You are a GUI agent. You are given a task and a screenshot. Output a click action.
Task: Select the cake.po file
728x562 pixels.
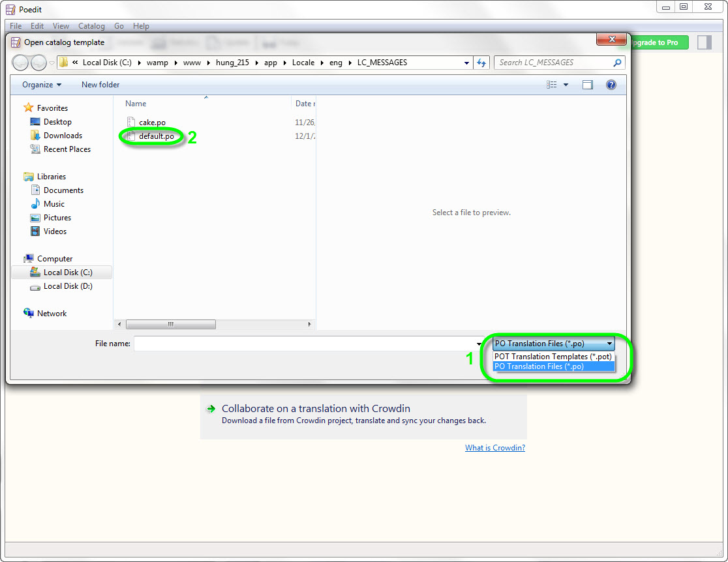pyautogui.click(x=152, y=123)
